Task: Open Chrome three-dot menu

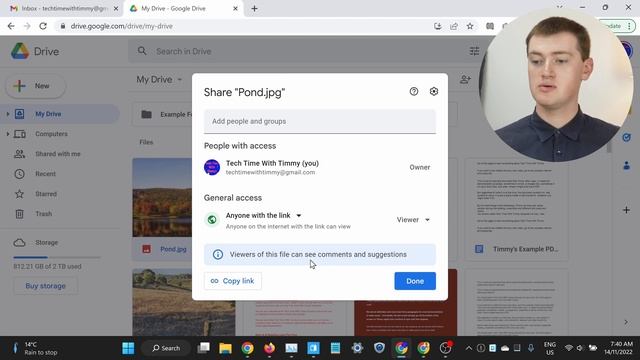Action: [629, 26]
